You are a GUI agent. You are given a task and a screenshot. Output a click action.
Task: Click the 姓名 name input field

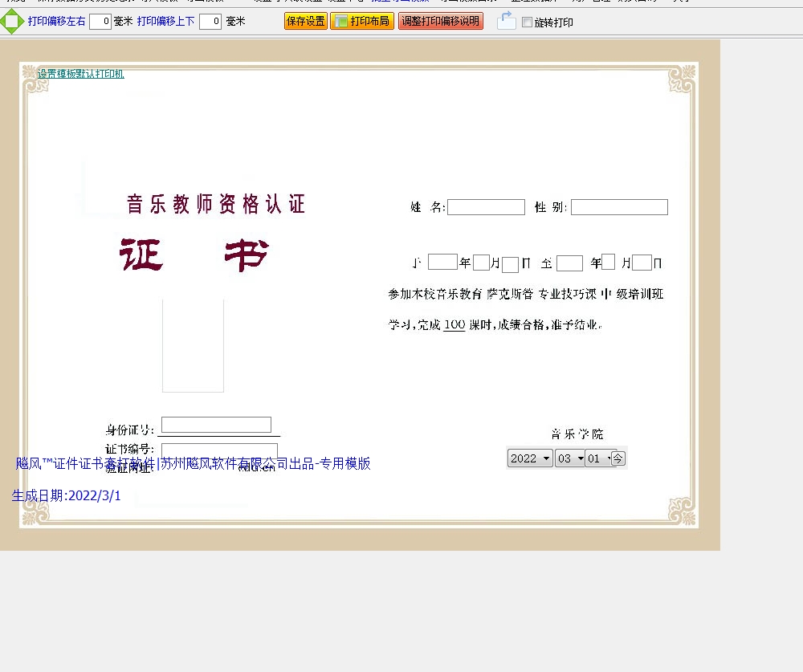pos(486,207)
